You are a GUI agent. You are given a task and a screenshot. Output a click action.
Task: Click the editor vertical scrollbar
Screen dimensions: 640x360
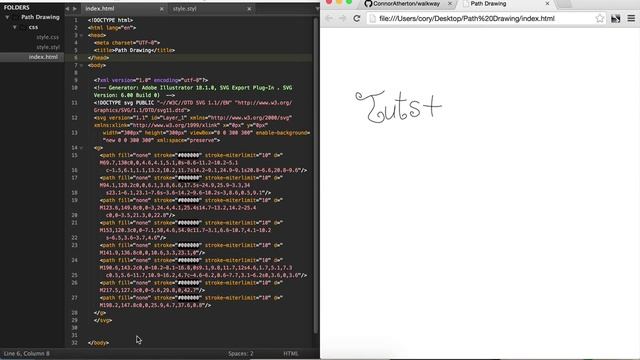click(x=316, y=176)
